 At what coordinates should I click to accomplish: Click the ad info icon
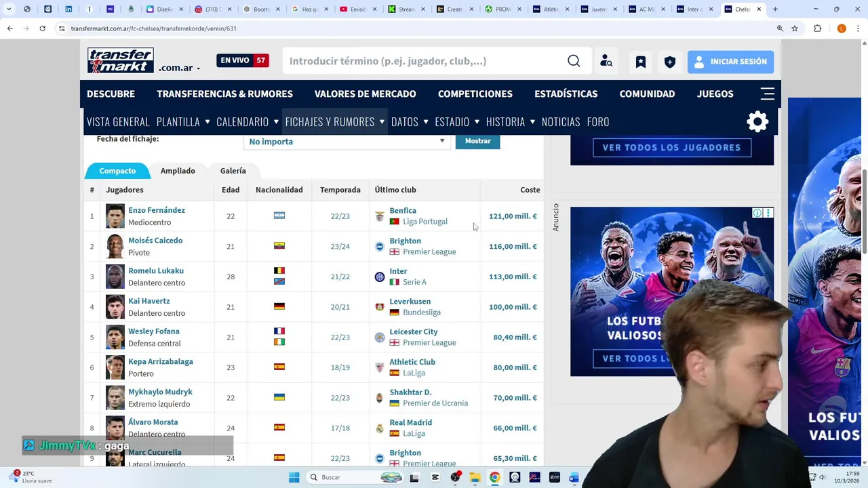[x=757, y=213]
